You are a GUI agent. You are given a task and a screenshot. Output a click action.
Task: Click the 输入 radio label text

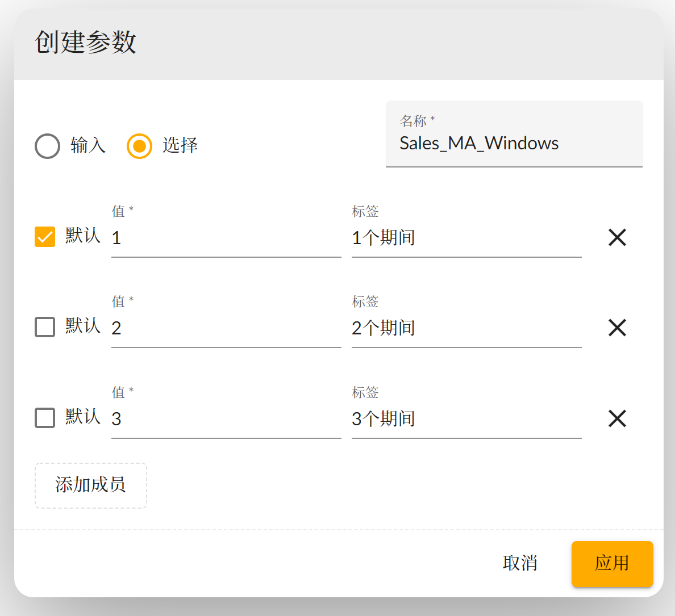click(x=88, y=145)
